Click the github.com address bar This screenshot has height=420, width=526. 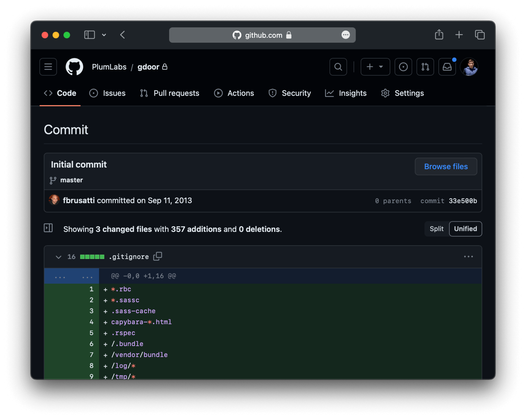point(262,35)
